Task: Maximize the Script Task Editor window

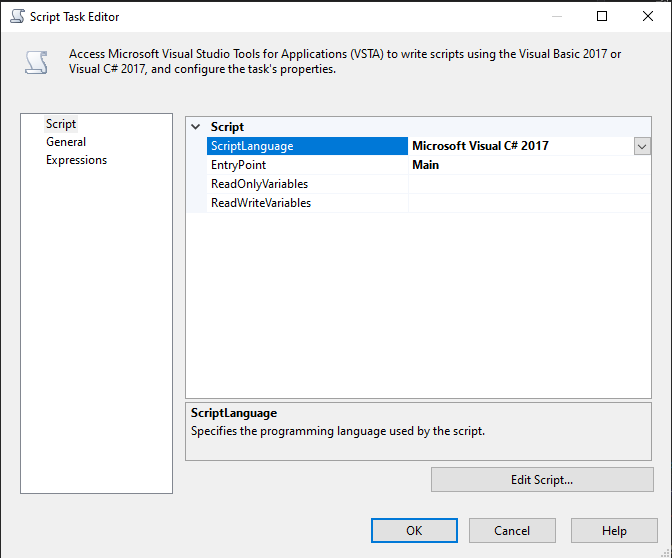Action: pyautogui.click(x=602, y=17)
